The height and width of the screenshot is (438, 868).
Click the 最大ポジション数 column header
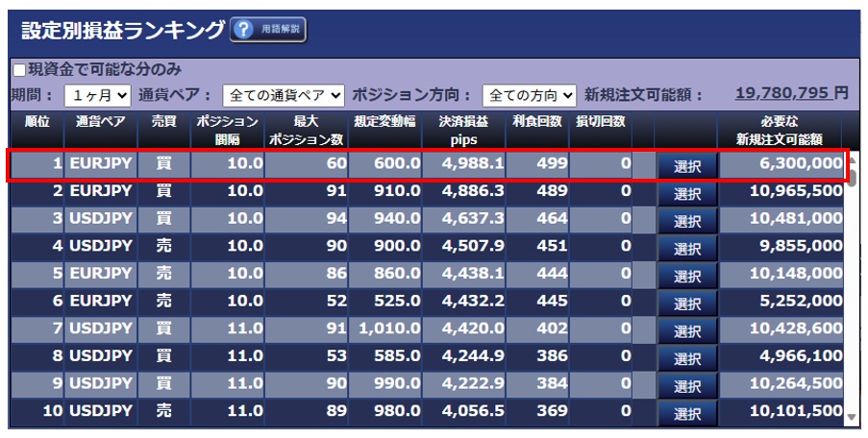pyautogui.click(x=306, y=130)
